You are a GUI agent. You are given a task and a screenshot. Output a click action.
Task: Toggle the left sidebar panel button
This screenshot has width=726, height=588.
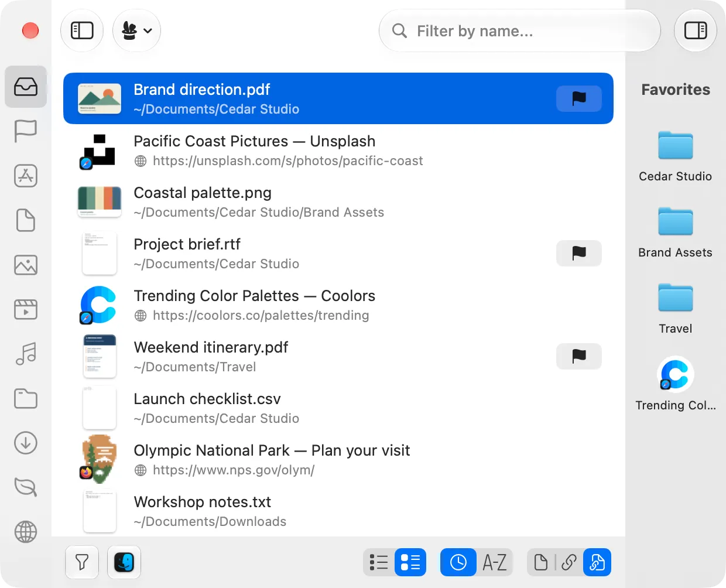[x=82, y=30]
